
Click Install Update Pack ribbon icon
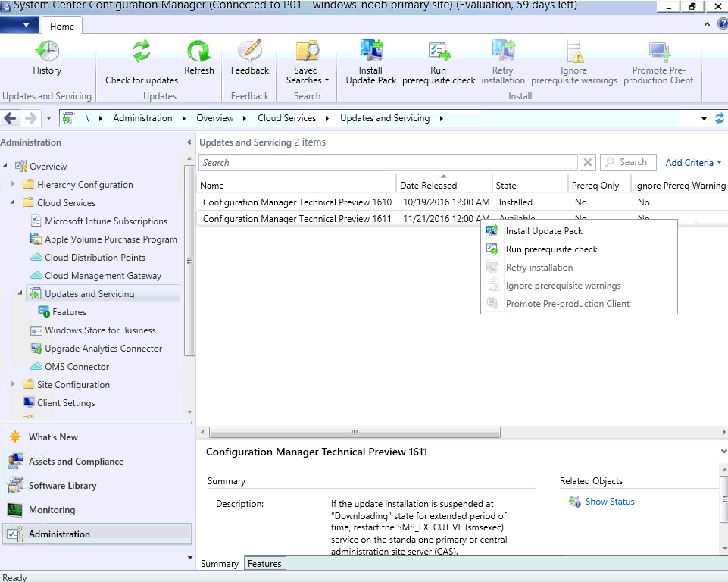371,51
